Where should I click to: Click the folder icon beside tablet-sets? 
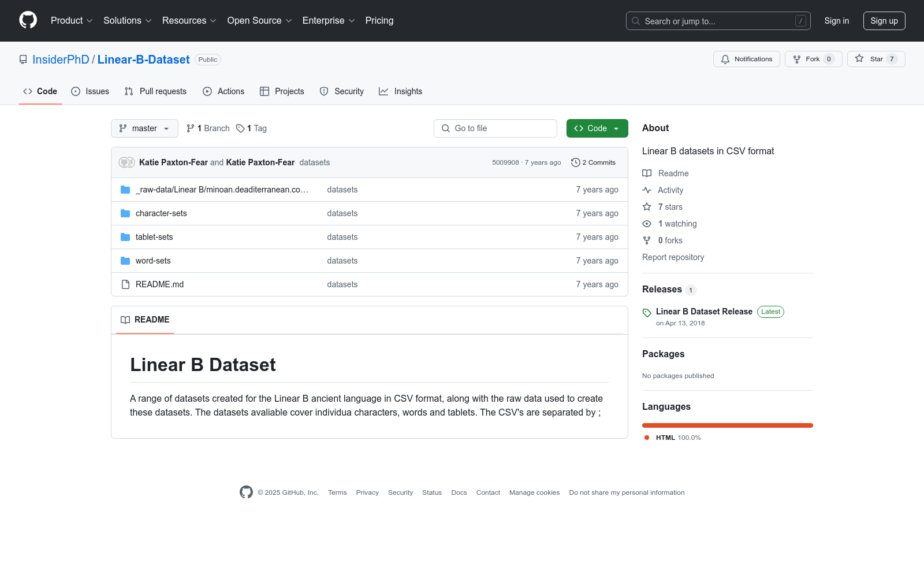pyautogui.click(x=125, y=237)
